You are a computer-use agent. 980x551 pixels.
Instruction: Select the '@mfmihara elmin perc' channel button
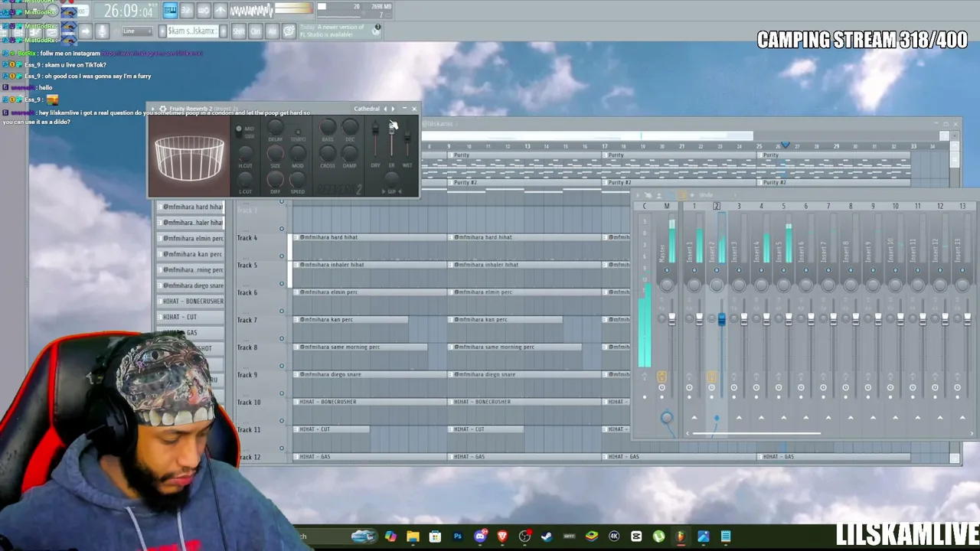point(191,238)
